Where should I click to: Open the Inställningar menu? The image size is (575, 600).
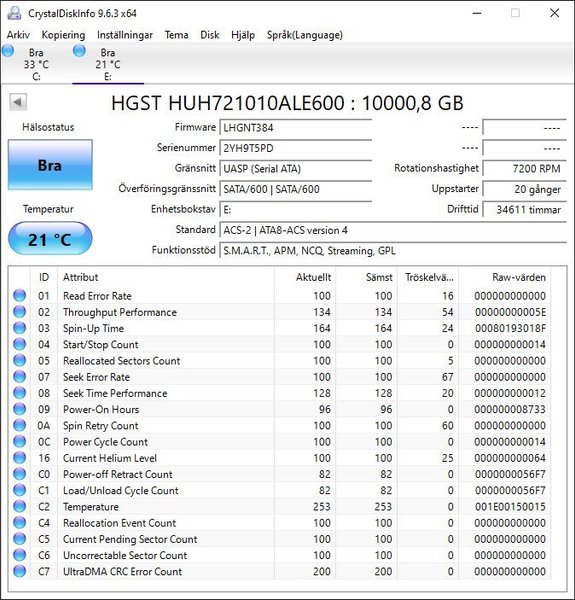tap(125, 35)
